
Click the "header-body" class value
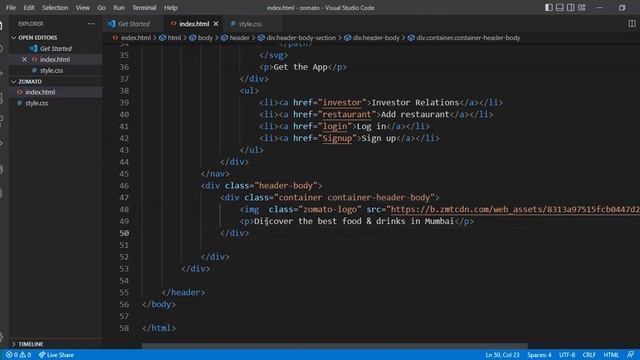pos(286,186)
